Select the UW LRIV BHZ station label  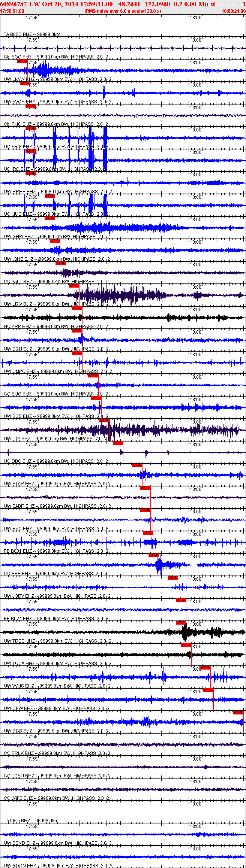click(x=55, y=304)
